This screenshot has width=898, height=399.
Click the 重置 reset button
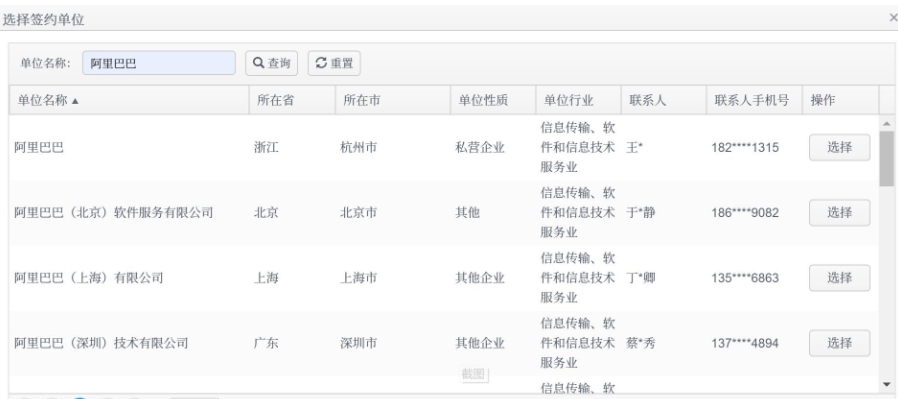pos(334,63)
